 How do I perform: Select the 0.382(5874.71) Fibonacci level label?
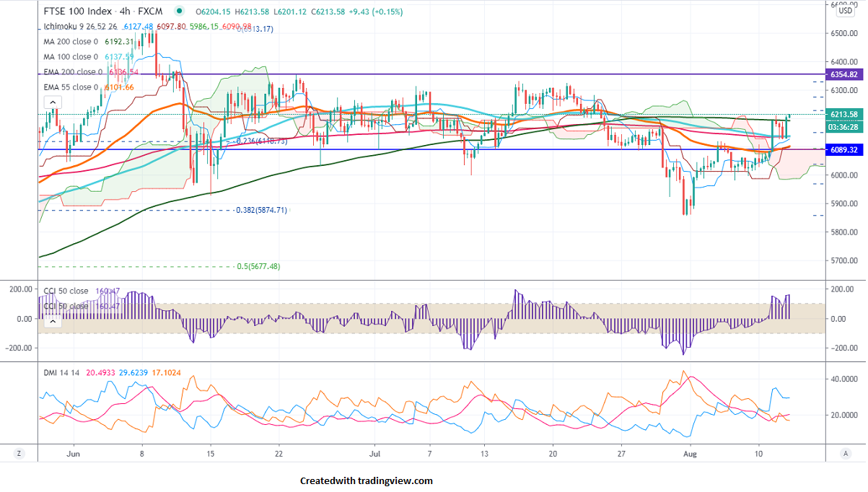pyautogui.click(x=262, y=211)
